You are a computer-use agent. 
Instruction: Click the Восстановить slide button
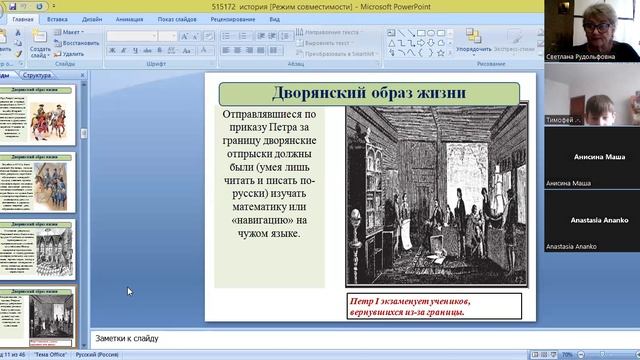coord(77,43)
